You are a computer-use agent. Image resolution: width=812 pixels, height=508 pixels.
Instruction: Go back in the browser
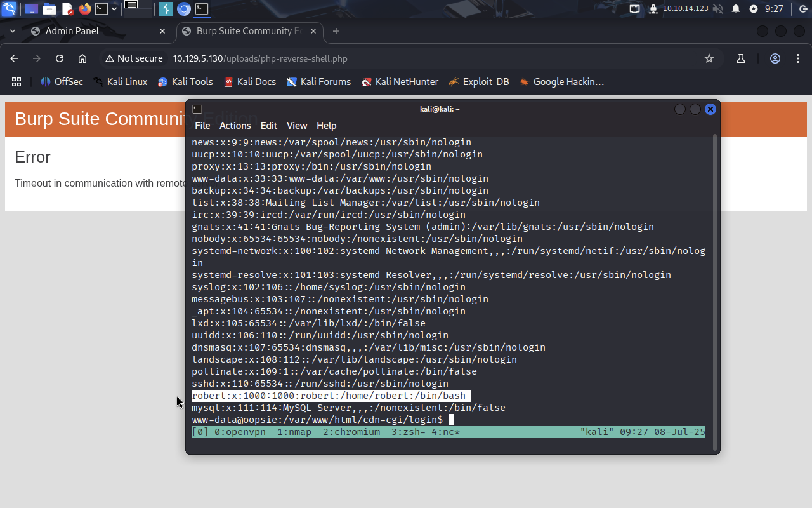pyautogui.click(x=14, y=59)
